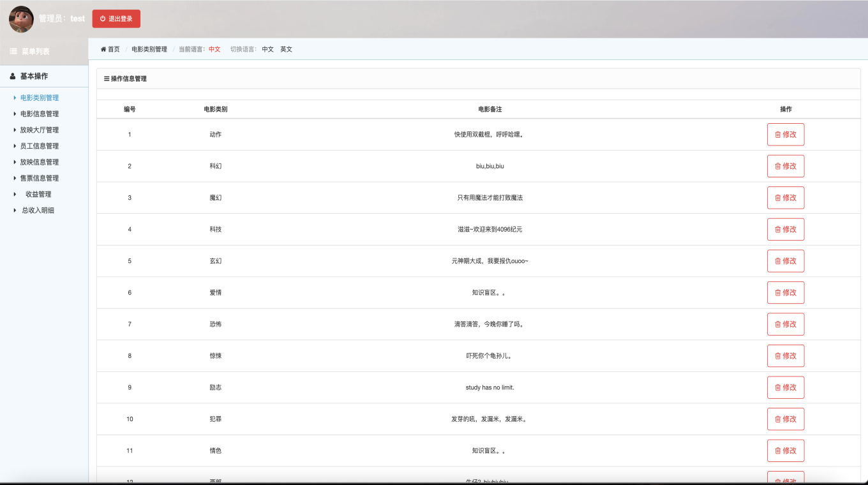Screen dimensions: 868x485
Task: Click the 修改 icon for 励志 row
Action: 777,387
